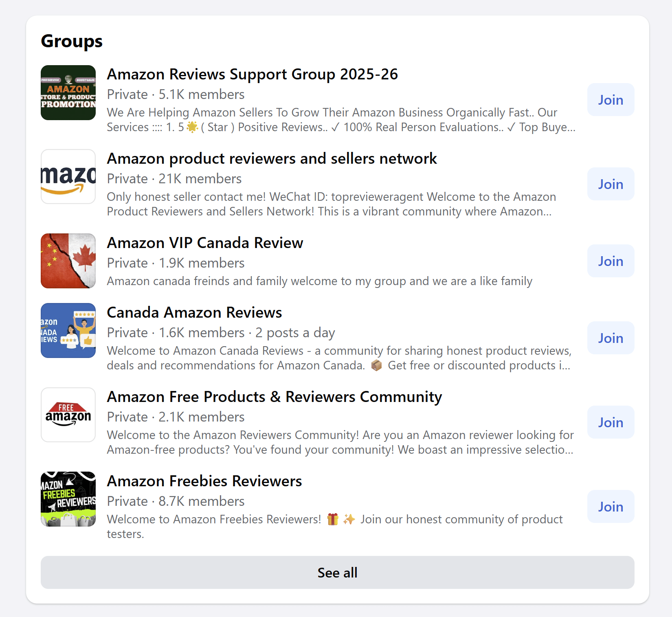Click description 'Only honest seller contact me!'

click(x=332, y=204)
